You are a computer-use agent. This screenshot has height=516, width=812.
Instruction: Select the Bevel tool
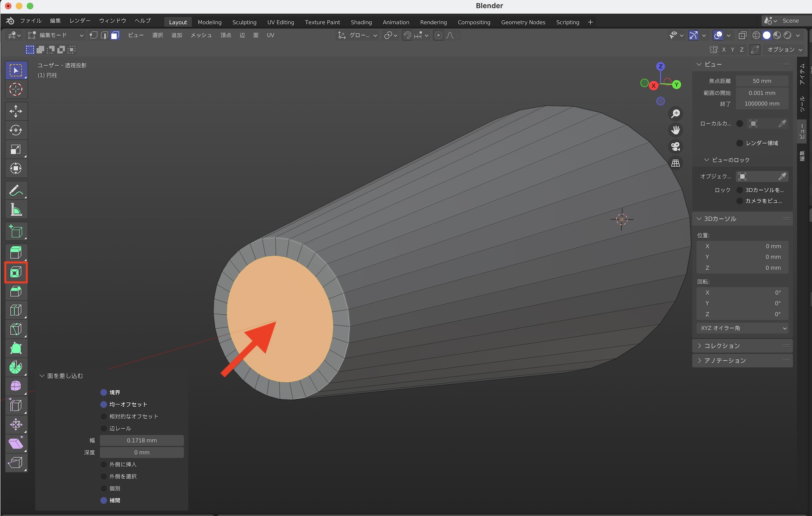click(16, 291)
